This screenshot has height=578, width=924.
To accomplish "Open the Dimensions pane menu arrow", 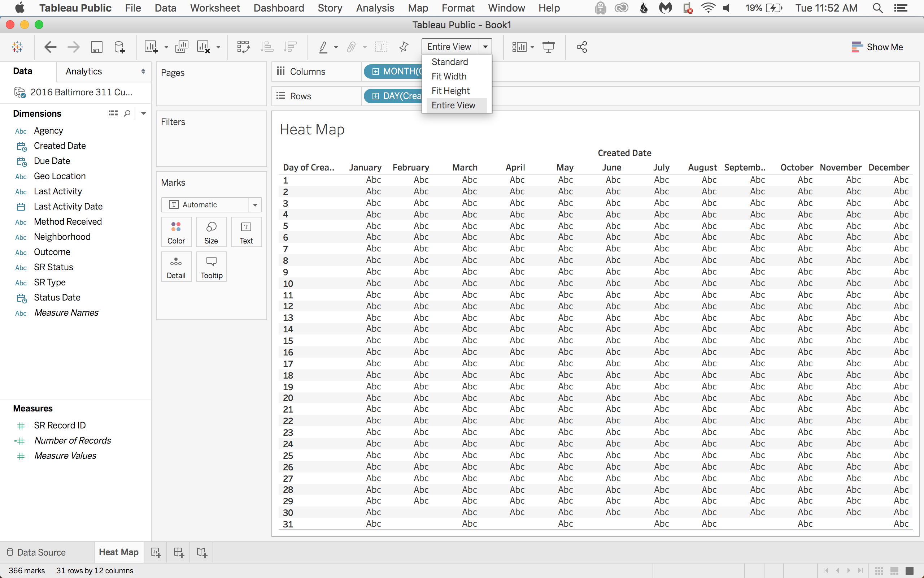I will click(144, 113).
